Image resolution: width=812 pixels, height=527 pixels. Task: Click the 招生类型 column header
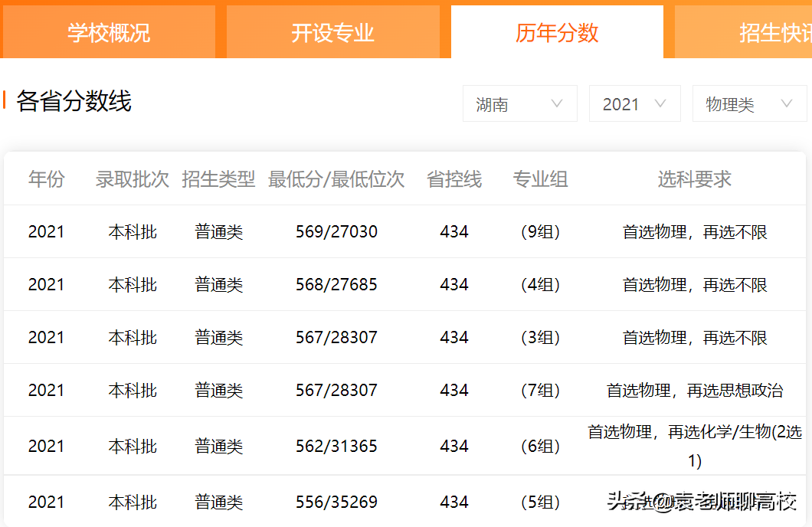pyautogui.click(x=219, y=178)
